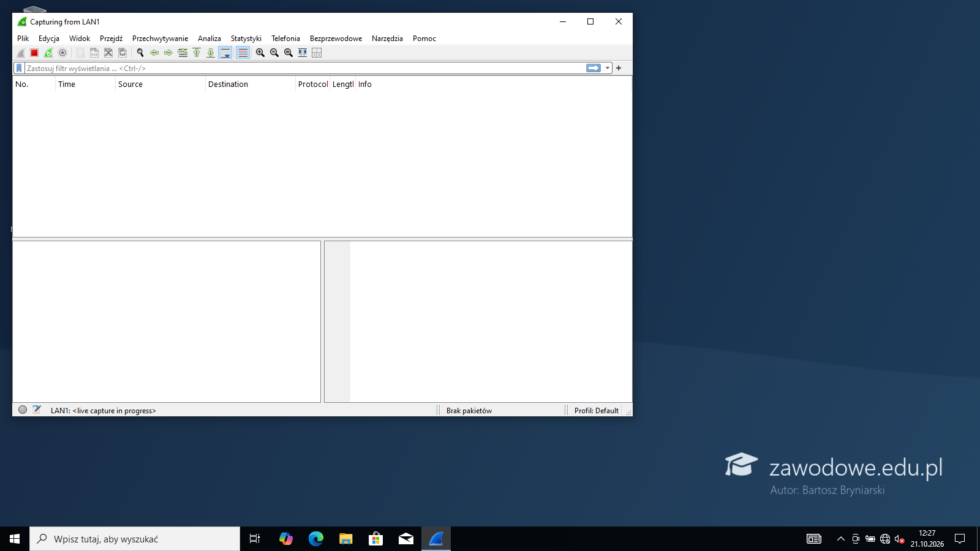Sort packets by the Destination column
The image size is (980, 551).
(251, 84)
